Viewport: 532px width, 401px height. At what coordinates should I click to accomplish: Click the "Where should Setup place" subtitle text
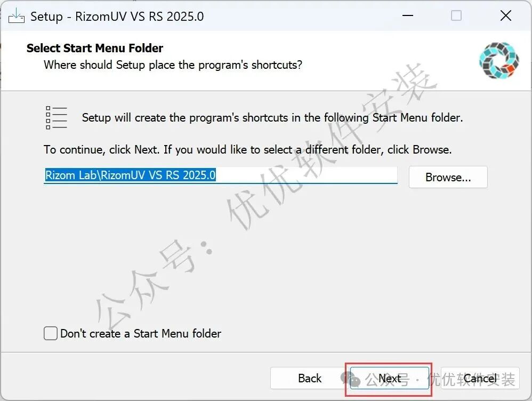[x=173, y=65]
